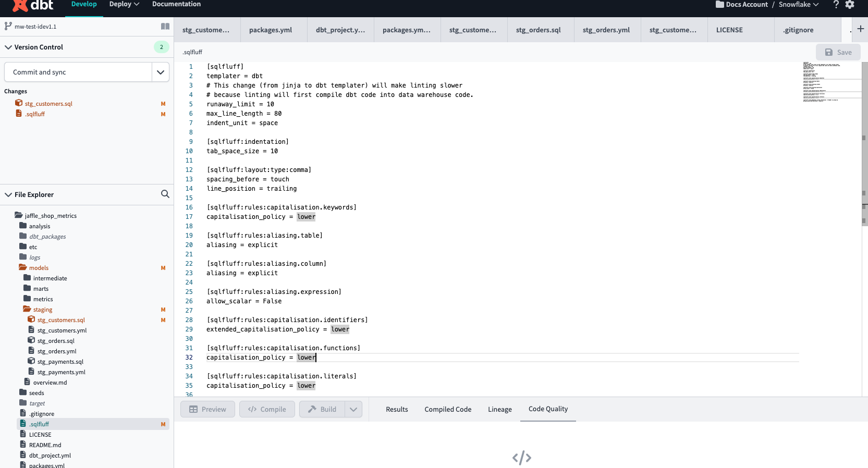Click the dbt logo icon
Viewport: 868px width, 468px height.
tap(21, 5)
